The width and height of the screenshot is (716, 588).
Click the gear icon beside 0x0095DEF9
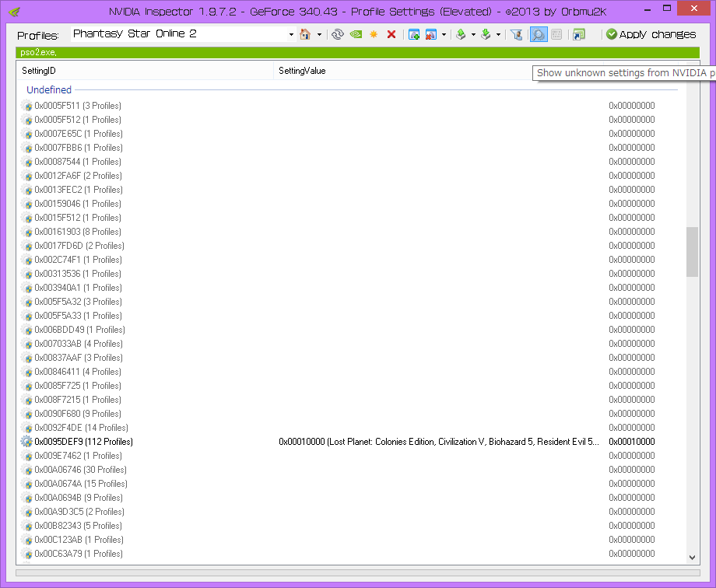point(26,442)
